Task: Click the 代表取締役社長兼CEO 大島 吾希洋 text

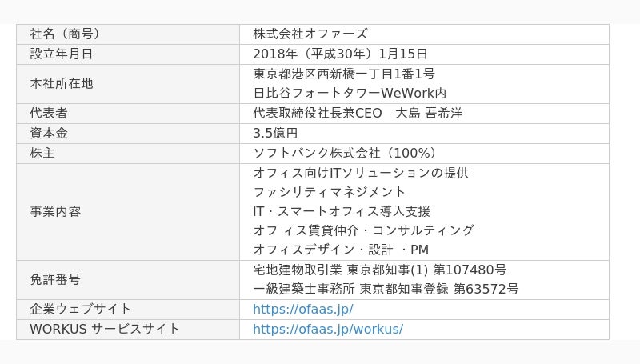Action: pos(358,113)
